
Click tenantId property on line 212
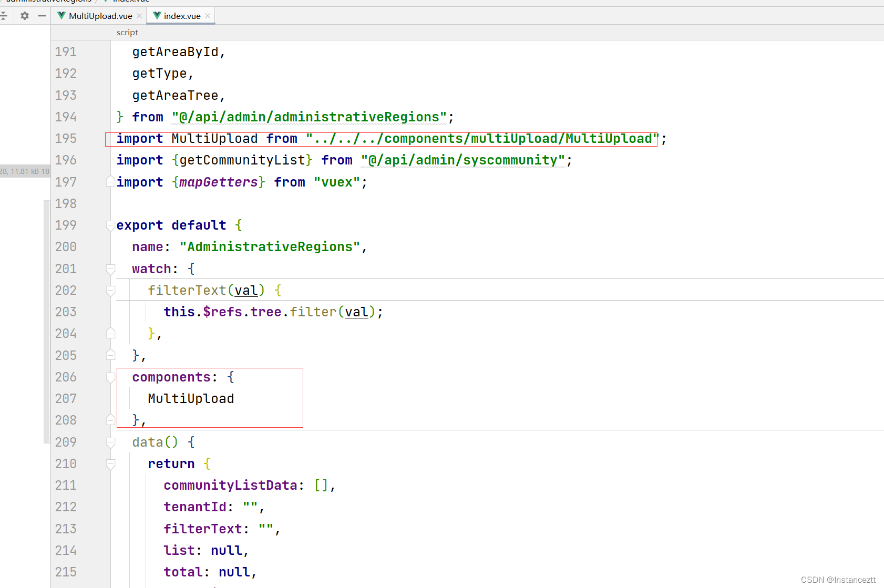pos(195,507)
